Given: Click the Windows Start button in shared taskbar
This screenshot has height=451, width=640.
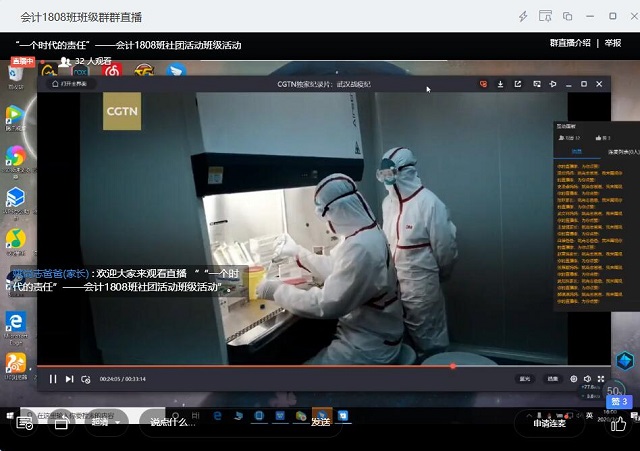Looking at the screenshot, I should (10, 416).
